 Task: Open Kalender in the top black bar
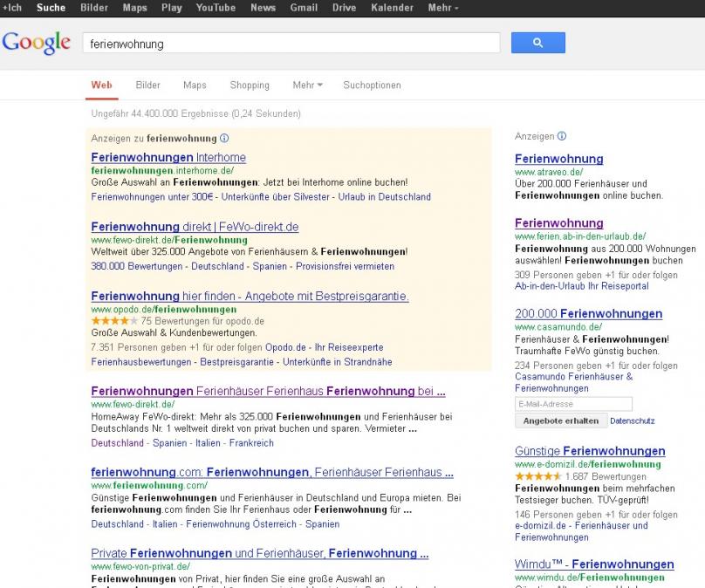coord(392,8)
